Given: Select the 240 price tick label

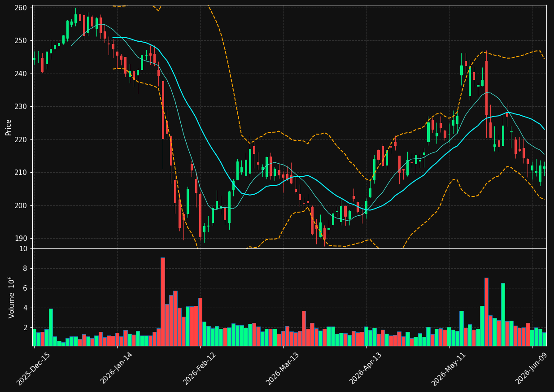Looking at the screenshot, I should point(22,74).
